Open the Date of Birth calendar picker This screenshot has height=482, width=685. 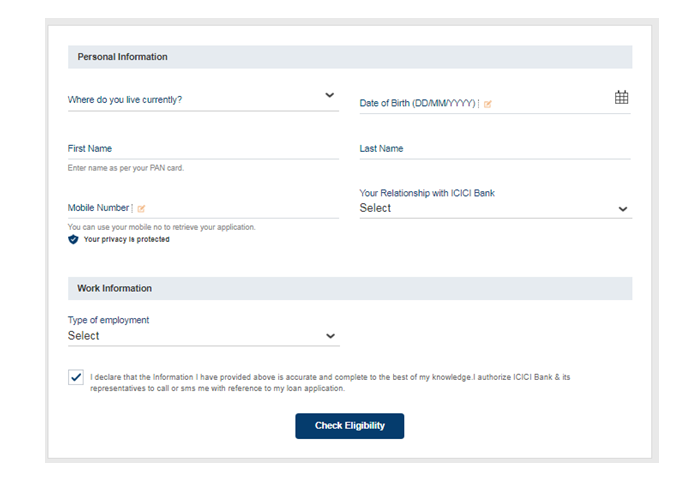[x=621, y=97]
